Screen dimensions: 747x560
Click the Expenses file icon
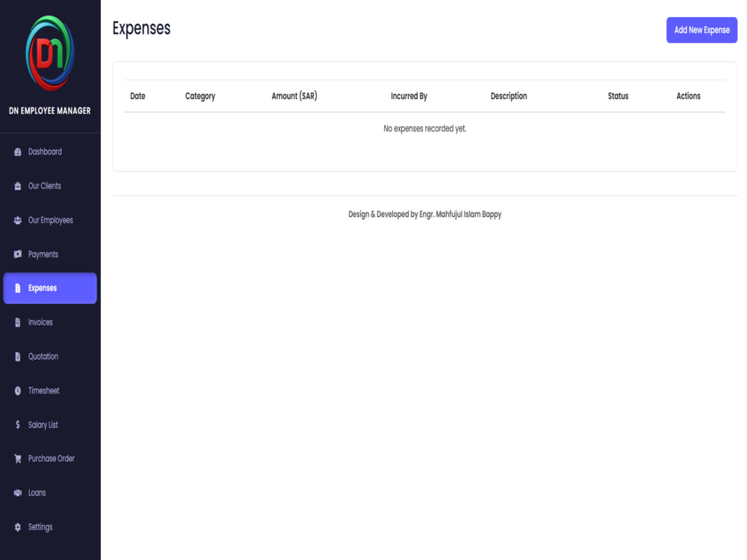coord(18,288)
